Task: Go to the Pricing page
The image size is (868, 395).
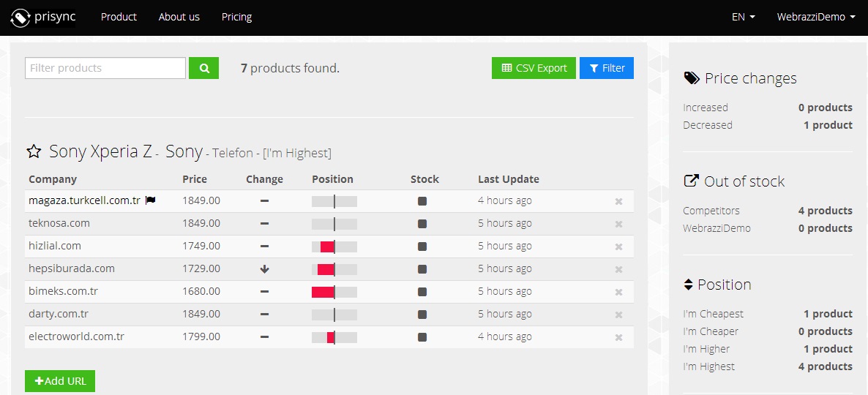Action: [x=236, y=17]
